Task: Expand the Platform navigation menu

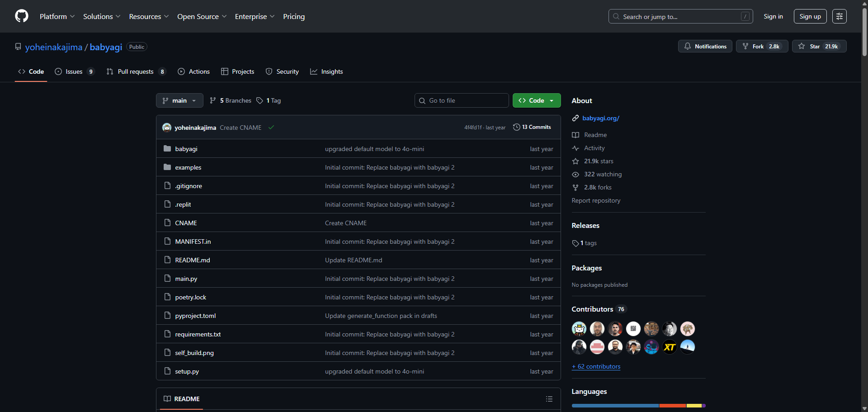Action: pyautogui.click(x=57, y=16)
